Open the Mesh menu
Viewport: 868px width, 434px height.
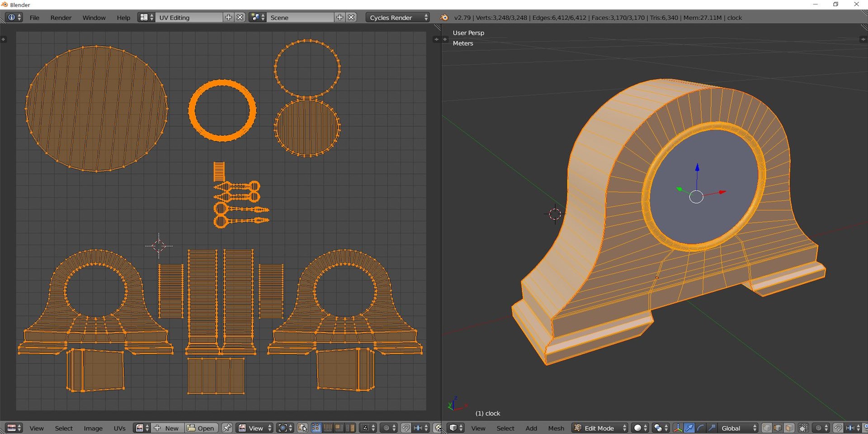(556, 428)
